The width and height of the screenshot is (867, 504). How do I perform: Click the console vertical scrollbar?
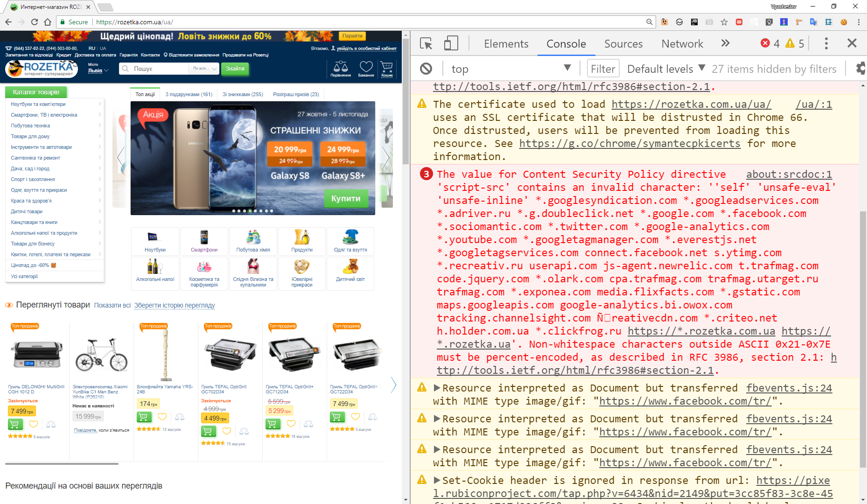(863, 340)
